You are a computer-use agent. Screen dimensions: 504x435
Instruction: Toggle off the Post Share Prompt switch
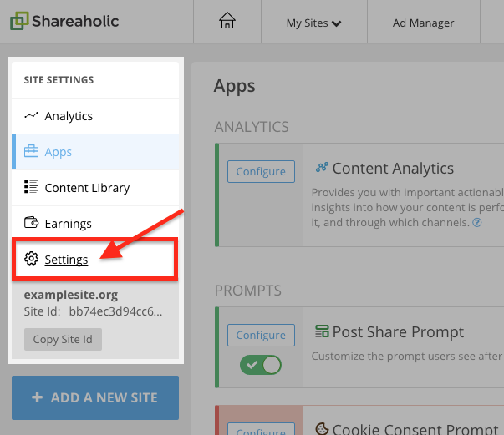[261, 365]
